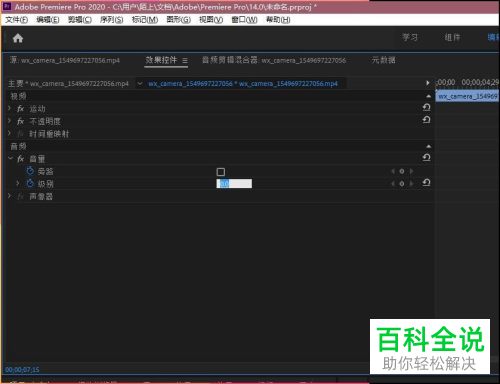Toggle the fx switch for 声像器
The height and width of the screenshot is (384, 500).
coord(21,196)
